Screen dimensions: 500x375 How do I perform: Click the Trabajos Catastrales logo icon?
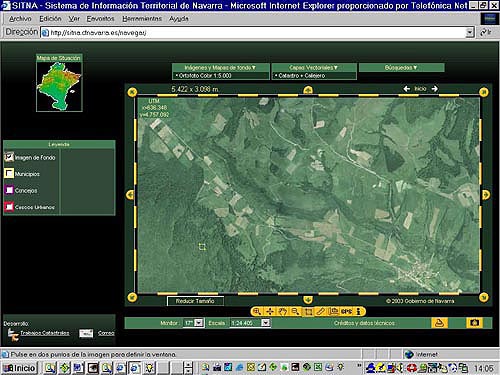[13, 334]
